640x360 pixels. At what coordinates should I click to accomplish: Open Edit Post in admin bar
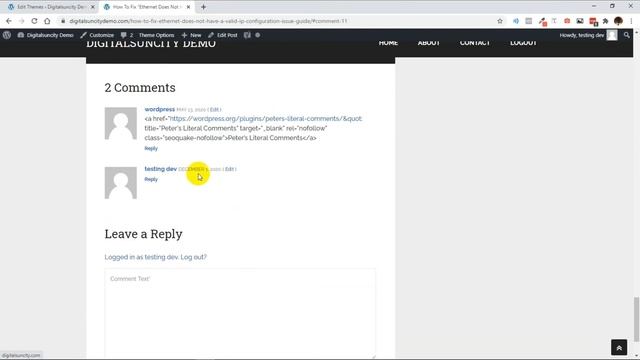pos(222,35)
